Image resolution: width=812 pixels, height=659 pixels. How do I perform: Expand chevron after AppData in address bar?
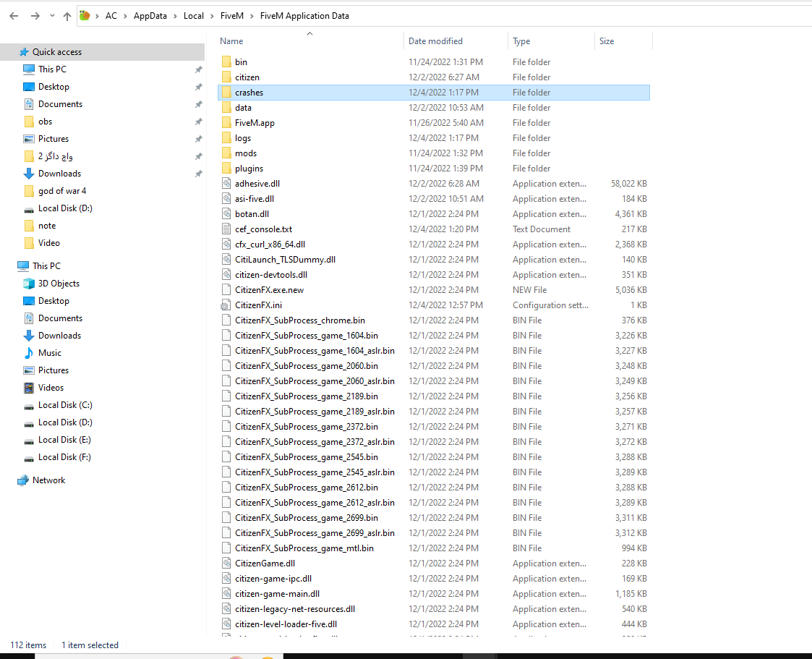[175, 16]
